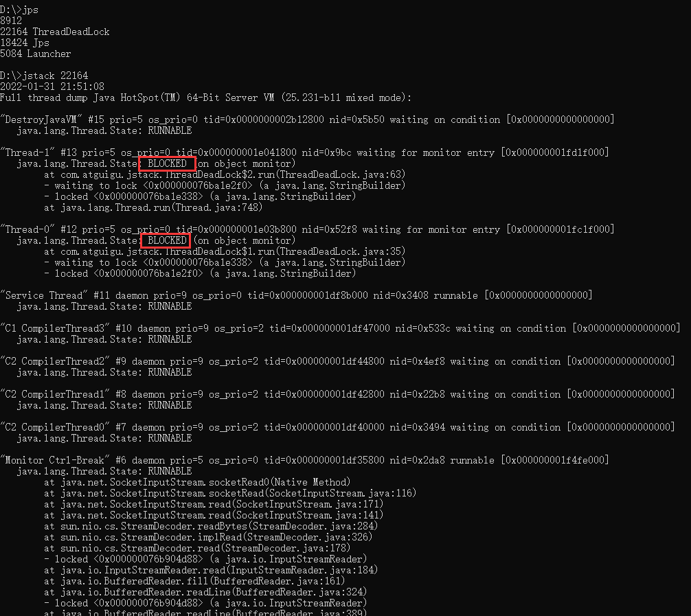Click process entry 22164 ThreadDeadLock
The width and height of the screenshot is (691, 616).
[55, 32]
